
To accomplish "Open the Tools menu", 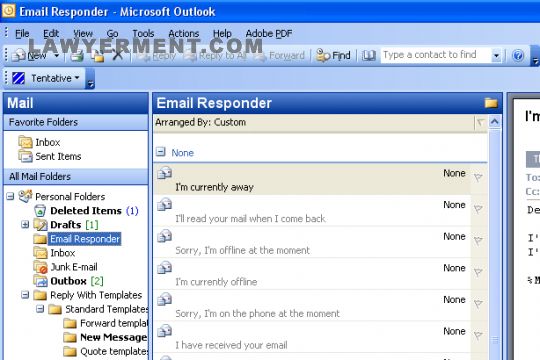I will pyautogui.click(x=143, y=33).
